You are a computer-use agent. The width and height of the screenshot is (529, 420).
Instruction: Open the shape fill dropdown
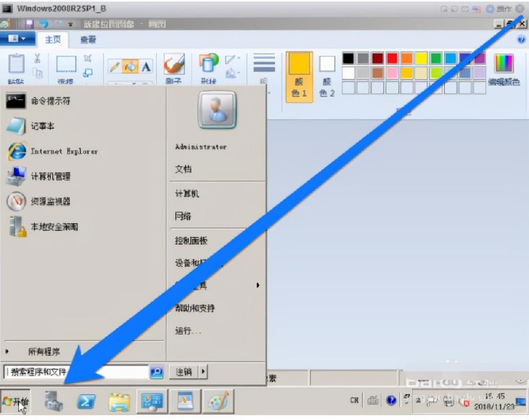click(232, 72)
